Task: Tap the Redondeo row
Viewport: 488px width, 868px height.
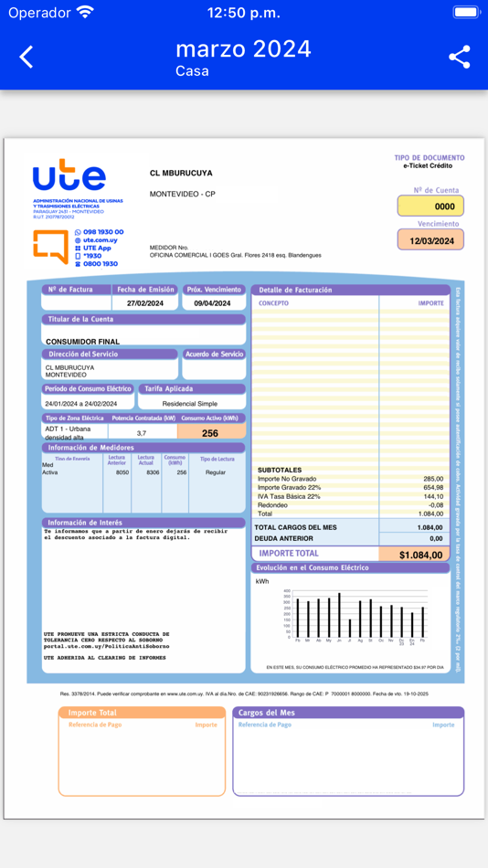Action: (x=350, y=505)
